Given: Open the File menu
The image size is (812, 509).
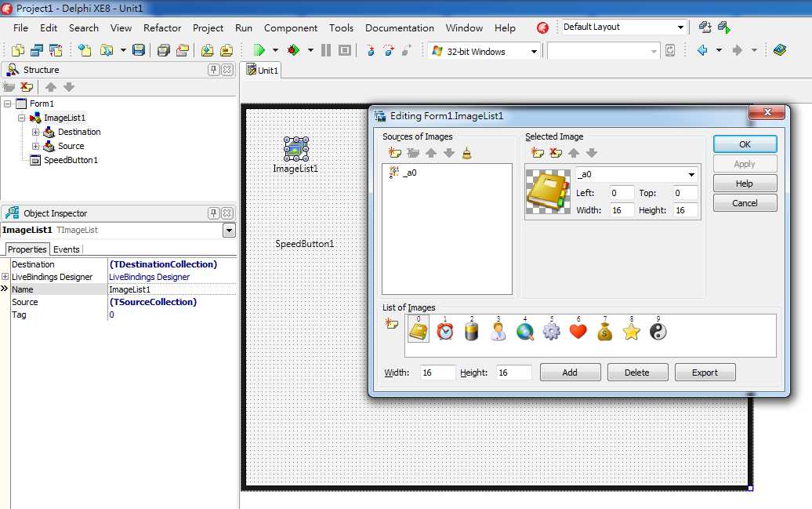Looking at the screenshot, I should pyautogui.click(x=20, y=28).
